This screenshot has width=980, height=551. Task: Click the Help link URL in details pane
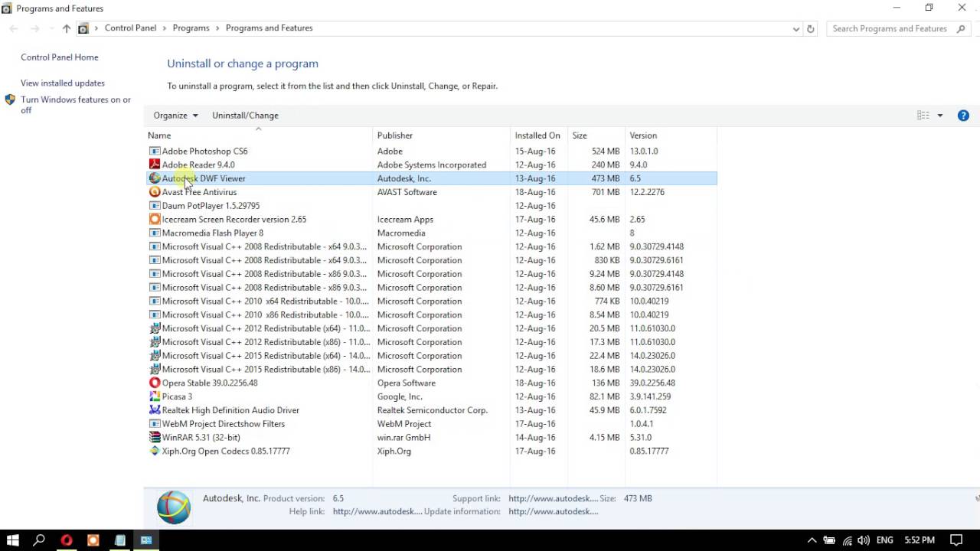point(377,511)
